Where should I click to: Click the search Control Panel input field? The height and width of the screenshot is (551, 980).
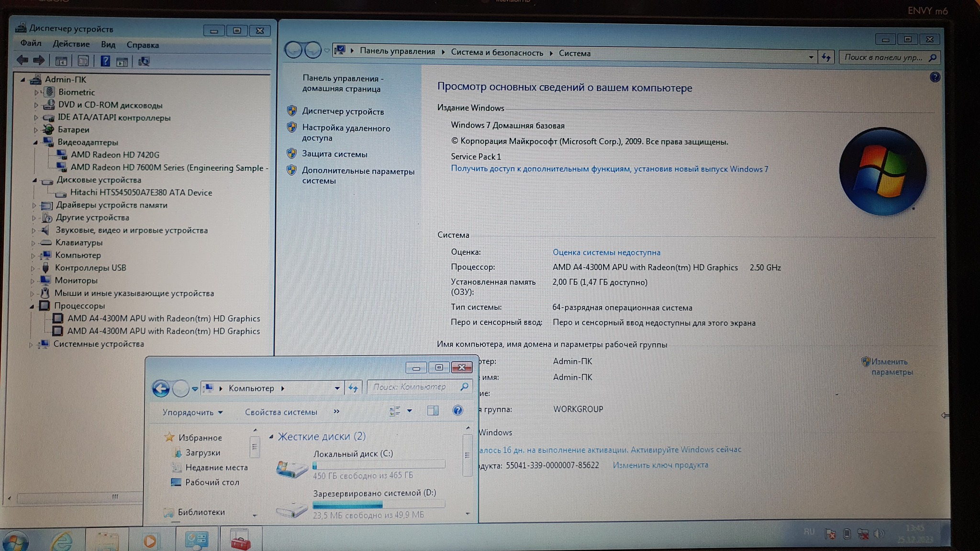click(883, 57)
